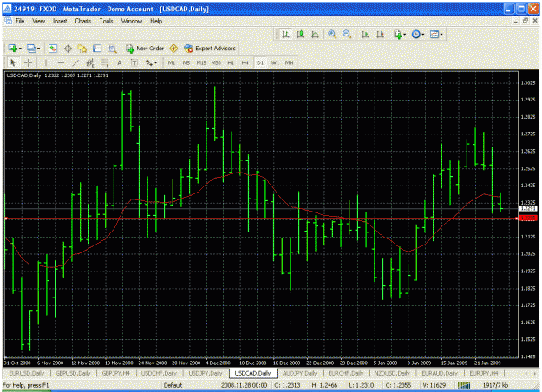The width and height of the screenshot is (542, 392).
Task: Switch to the AUDJPY,Daily chart tab
Action: [300, 373]
